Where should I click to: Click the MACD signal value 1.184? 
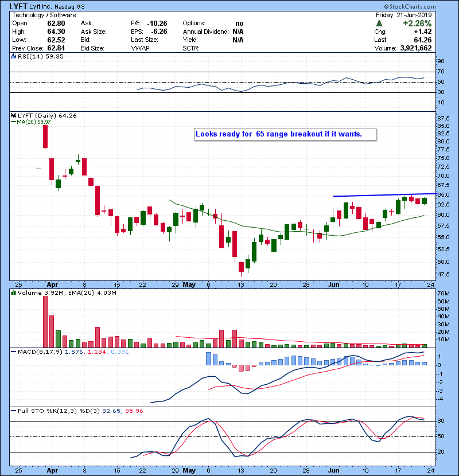tap(97, 352)
